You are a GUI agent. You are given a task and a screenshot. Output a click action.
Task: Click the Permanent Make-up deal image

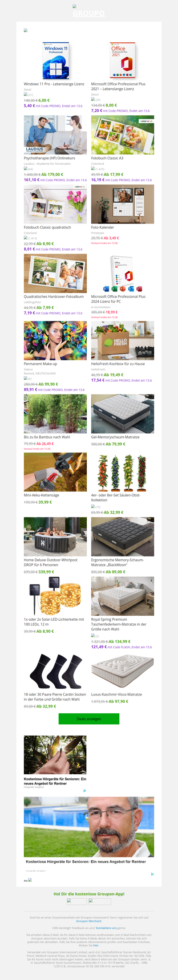point(55,341)
